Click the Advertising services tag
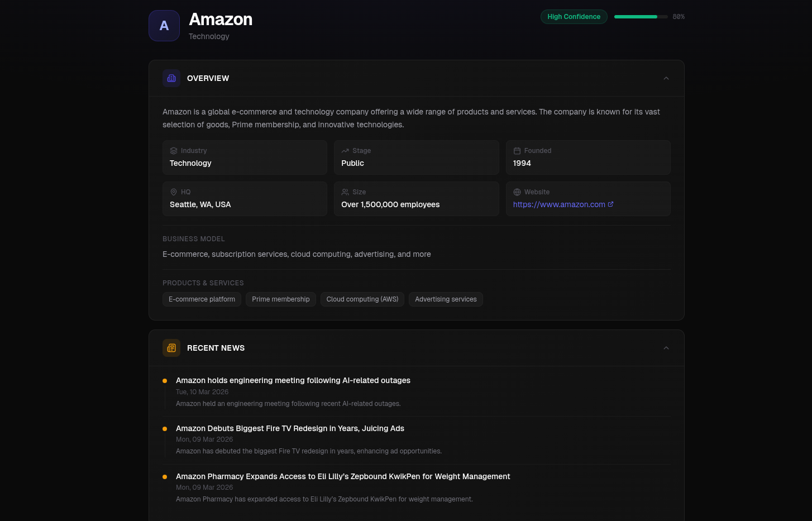The height and width of the screenshot is (521, 812). tap(446, 299)
